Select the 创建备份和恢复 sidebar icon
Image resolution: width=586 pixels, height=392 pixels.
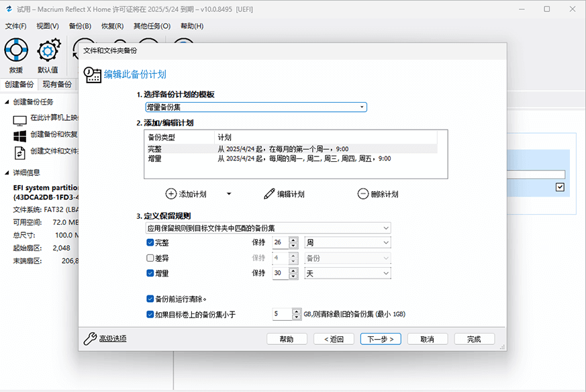[x=21, y=136]
